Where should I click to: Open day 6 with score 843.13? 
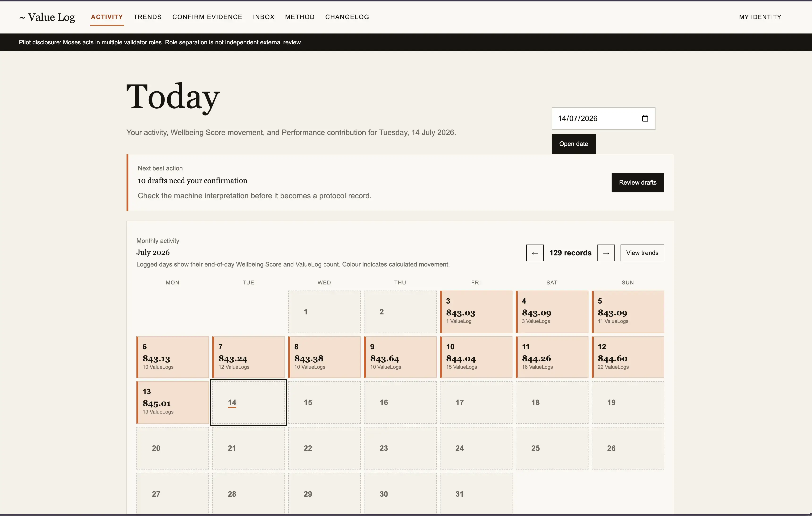pyautogui.click(x=172, y=357)
